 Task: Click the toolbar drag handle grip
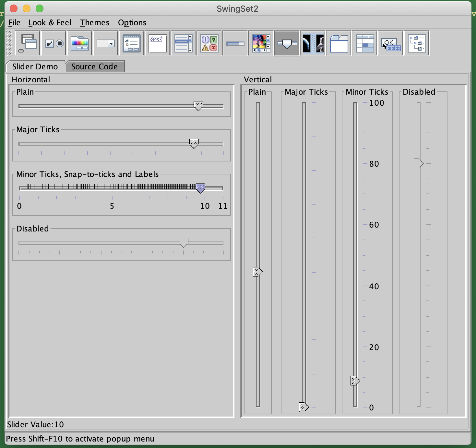click(x=9, y=43)
